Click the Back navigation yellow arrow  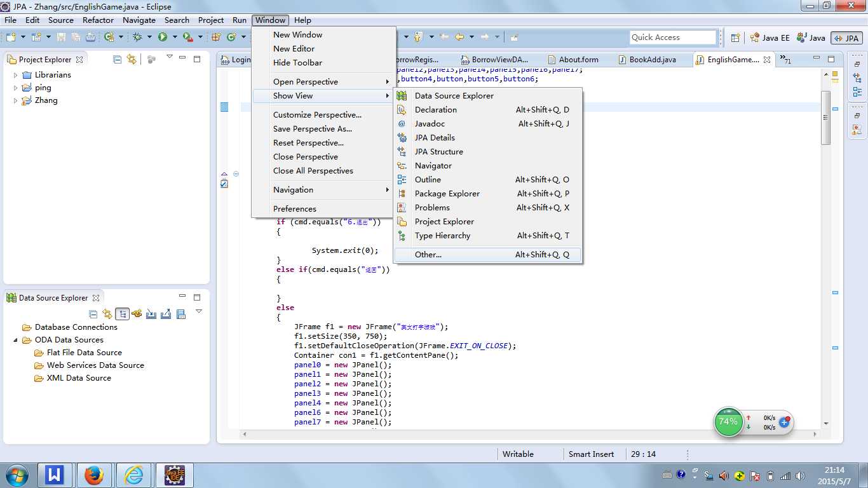tap(459, 37)
